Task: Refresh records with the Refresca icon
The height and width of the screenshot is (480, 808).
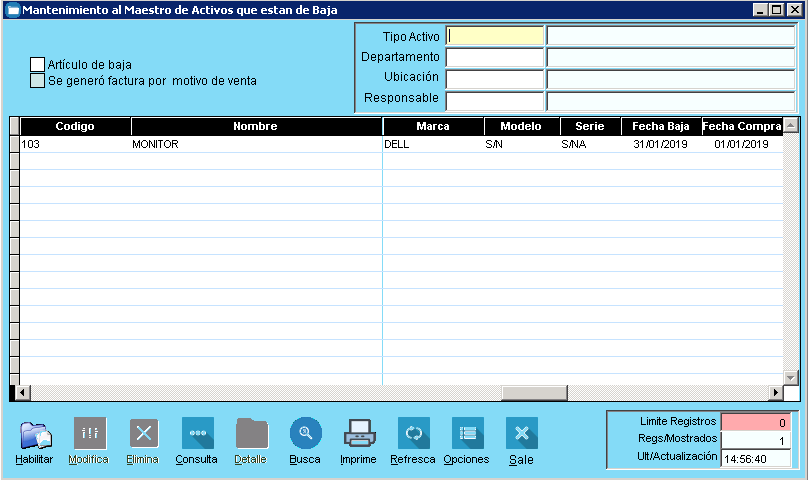Action: click(x=413, y=434)
